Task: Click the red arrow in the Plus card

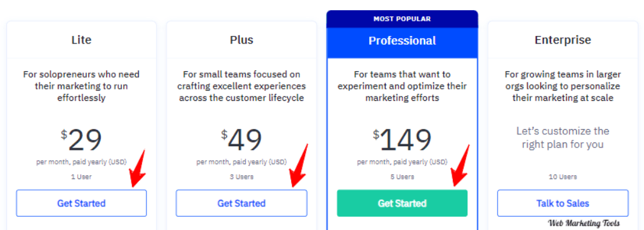Action: point(299,165)
